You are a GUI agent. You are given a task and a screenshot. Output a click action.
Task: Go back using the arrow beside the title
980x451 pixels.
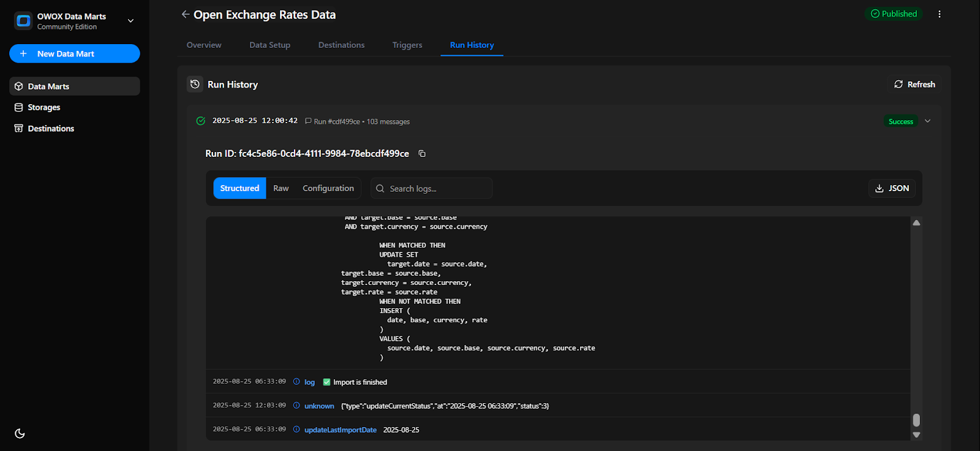tap(185, 14)
